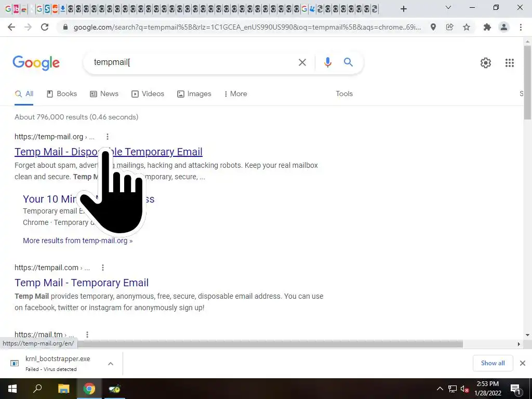Screen dimensions: 532x399
Task: Click the forward navigation arrow
Action: pos(28,27)
